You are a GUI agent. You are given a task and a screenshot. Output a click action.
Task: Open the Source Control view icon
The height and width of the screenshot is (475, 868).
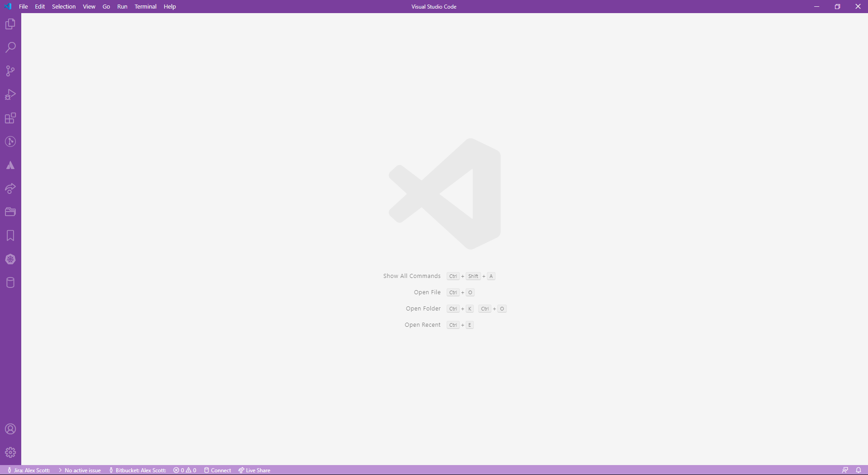[x=10, y=71]
